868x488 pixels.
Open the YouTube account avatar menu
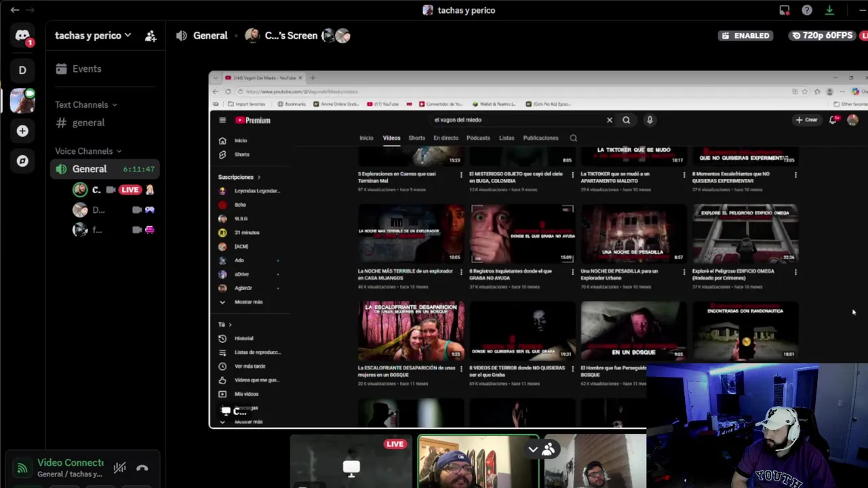click(852, 120)
